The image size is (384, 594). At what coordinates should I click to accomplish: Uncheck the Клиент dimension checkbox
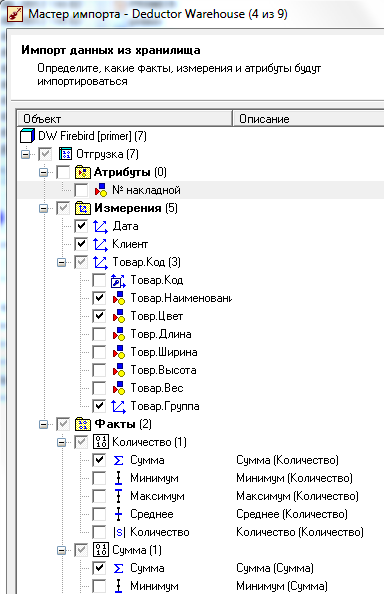click(81, 244)
